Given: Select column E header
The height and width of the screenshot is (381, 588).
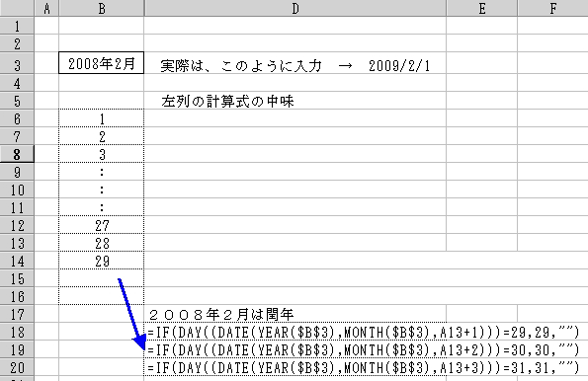Looking at the screenshot, I should point(482,8).
